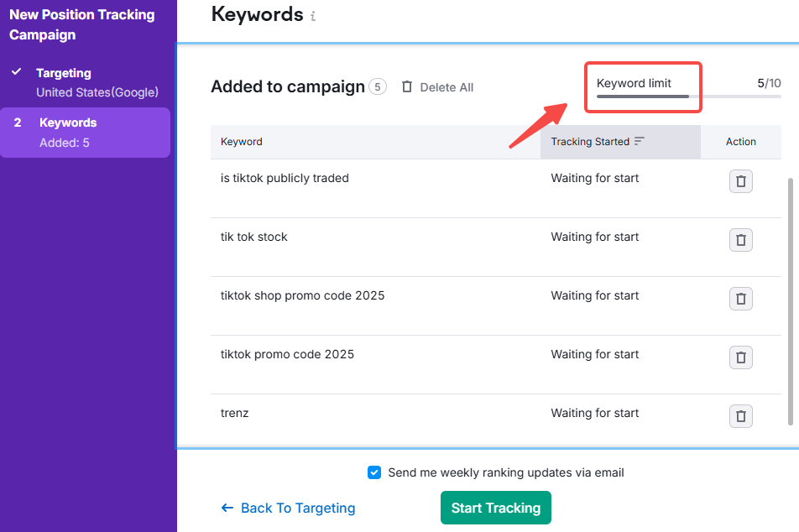Delete the 'is tiktok publicly traded' keyword

(740, 181)
